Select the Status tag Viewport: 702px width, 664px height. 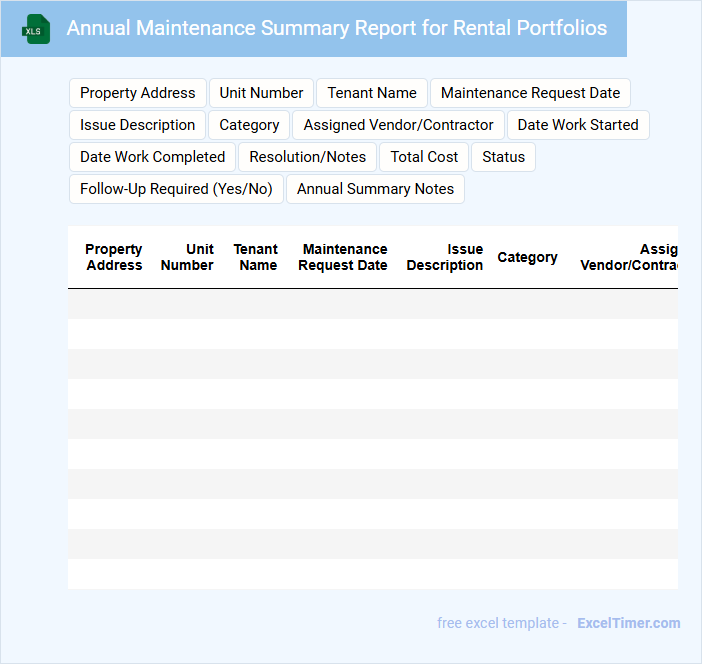click(x=503, y=157)
